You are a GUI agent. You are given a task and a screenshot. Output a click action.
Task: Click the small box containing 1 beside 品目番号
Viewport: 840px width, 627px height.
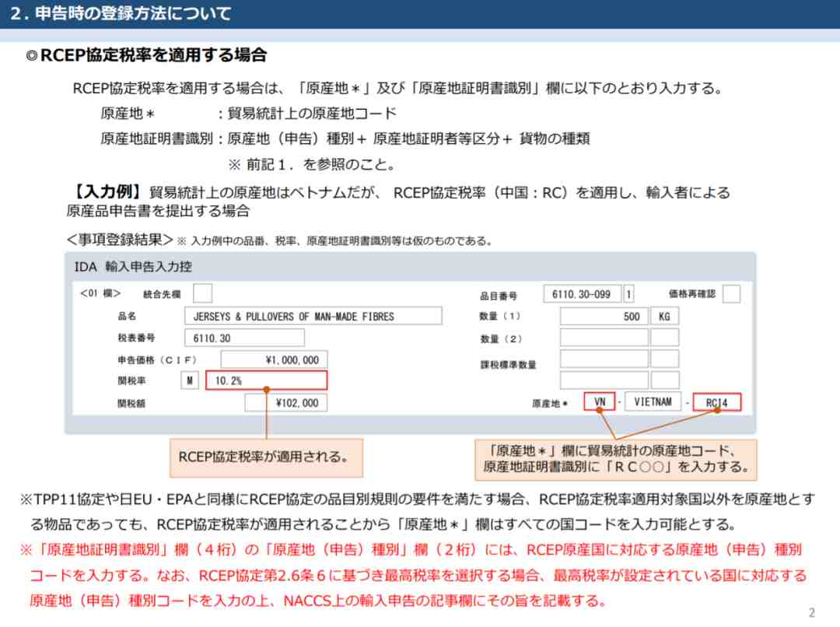pyautogui.click(x=628, y=294)
